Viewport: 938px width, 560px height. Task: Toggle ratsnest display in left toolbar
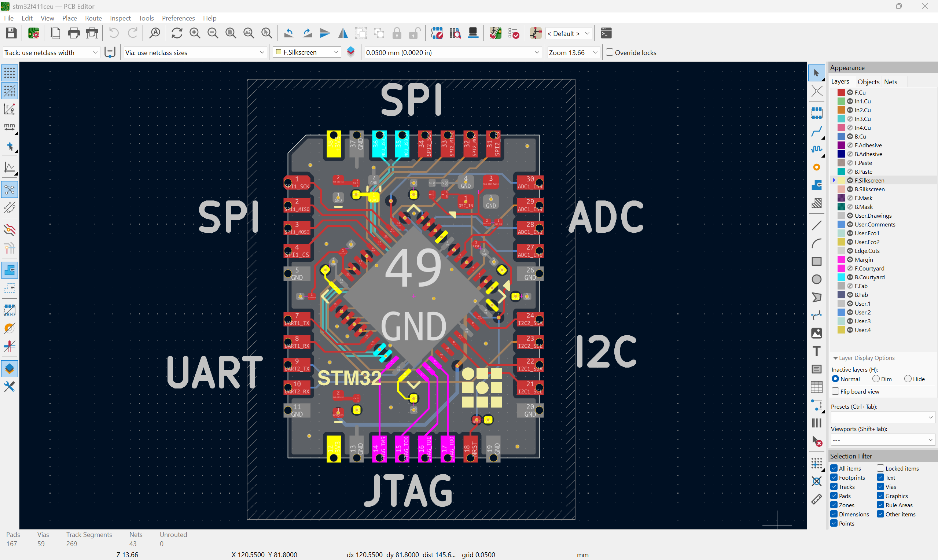click(x=10, y=190)
